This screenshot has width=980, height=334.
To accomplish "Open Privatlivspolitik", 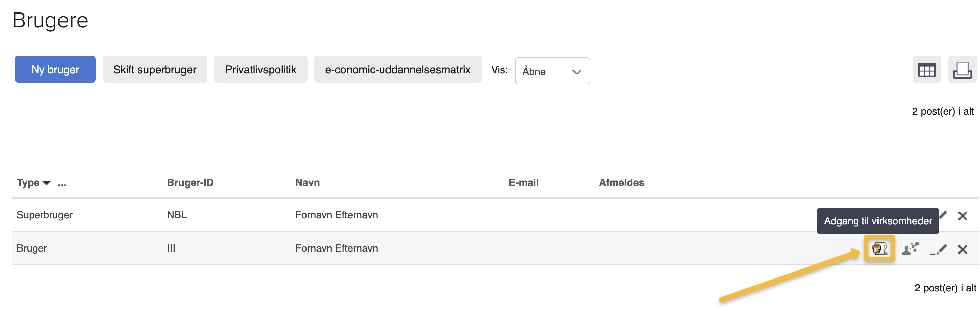I will (260, 70).
